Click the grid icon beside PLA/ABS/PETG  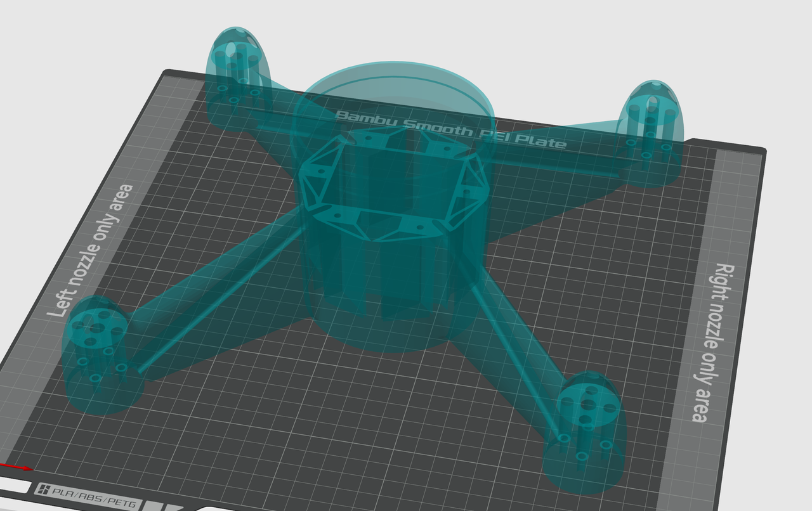coord(44,489)
